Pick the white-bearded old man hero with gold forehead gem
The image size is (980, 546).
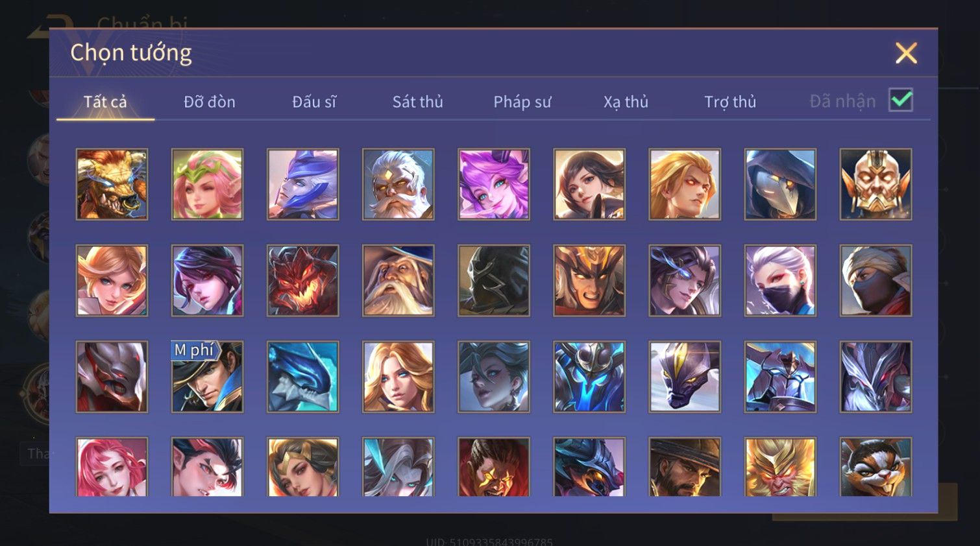pyautogui.click(x=398, y=185)
